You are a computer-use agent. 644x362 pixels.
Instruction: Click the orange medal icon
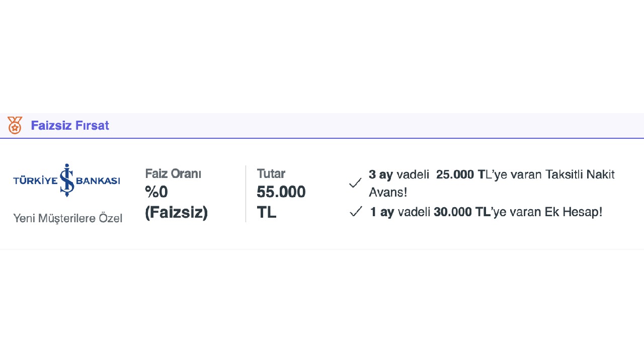click(15, 125)
